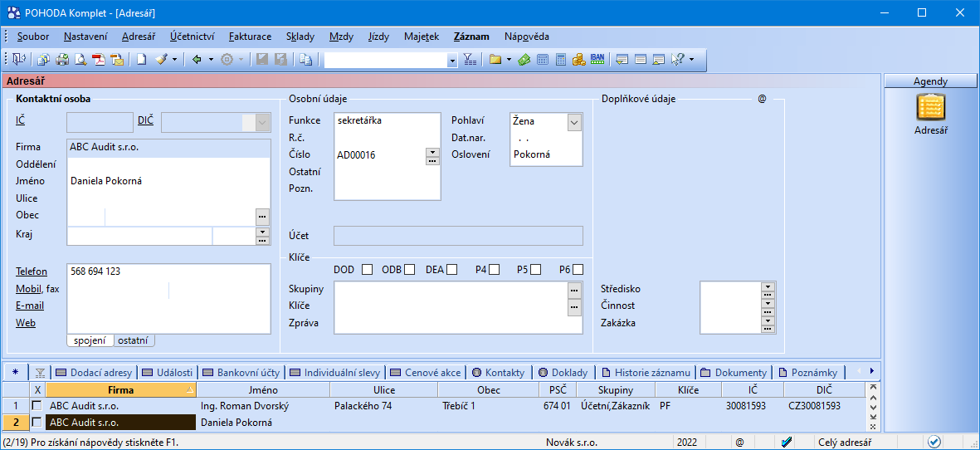Click the Jméno field with Daniela Pokorná

[x=168, y=181]
